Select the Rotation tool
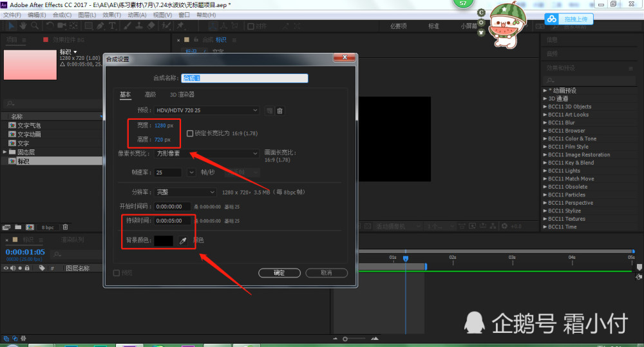The height and width of the screenshot is (347, 644). [x=50, y=26]
